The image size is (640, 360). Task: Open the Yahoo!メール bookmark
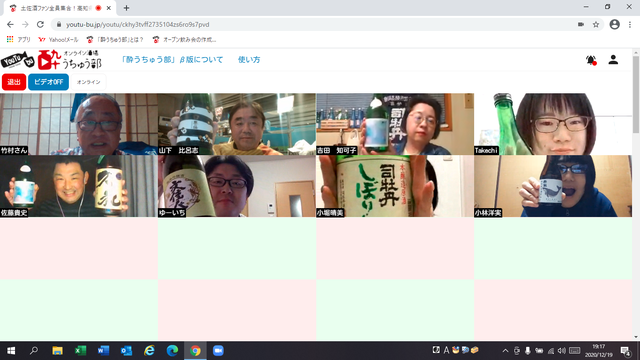[x=58, y=40]
